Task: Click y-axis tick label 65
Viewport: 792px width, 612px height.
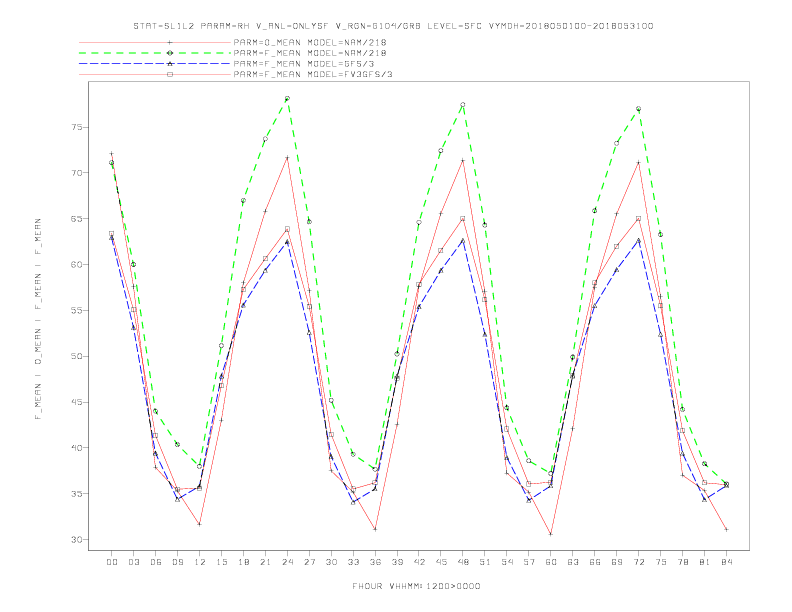Action: (x=77, y=219)
